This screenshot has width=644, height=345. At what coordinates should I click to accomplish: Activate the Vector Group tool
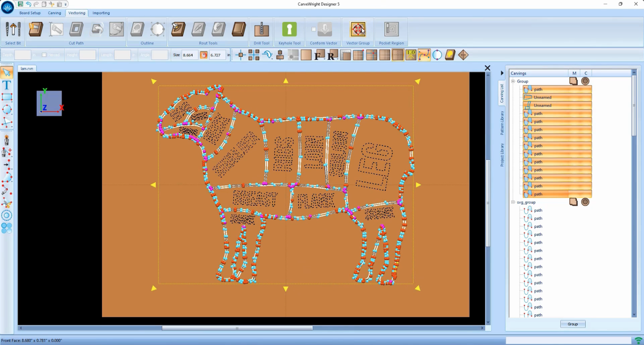(x=358, y=30)
